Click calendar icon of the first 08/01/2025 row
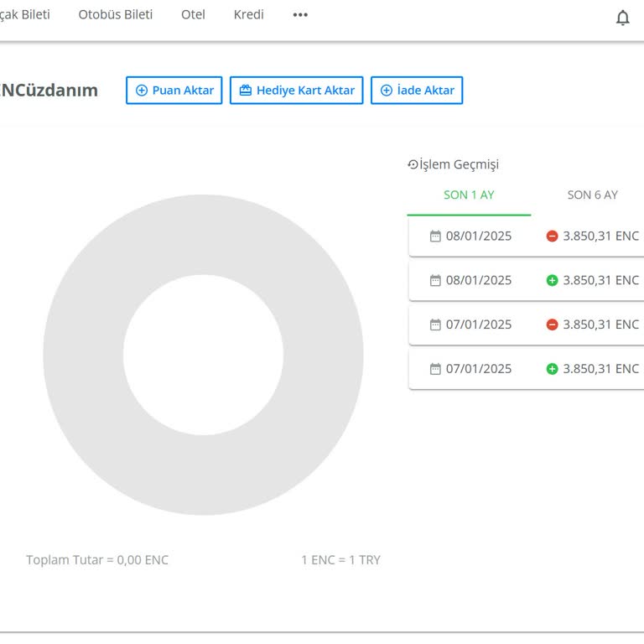The image size is (644, 644). 435,236
